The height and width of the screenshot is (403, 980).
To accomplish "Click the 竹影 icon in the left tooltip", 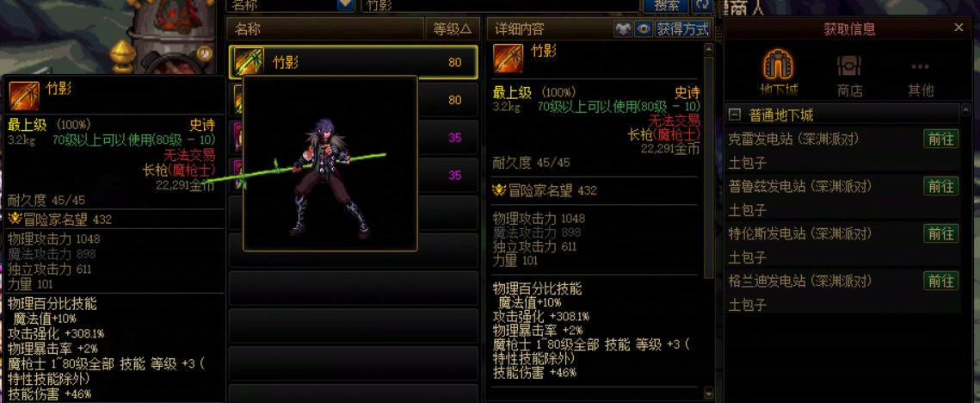I will coord(24,96).
